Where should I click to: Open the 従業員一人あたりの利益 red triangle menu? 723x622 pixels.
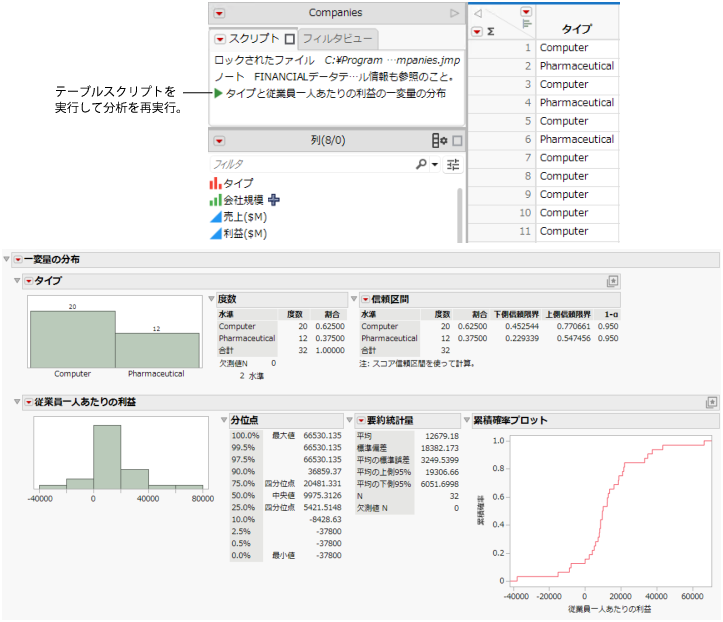[29, 403]
